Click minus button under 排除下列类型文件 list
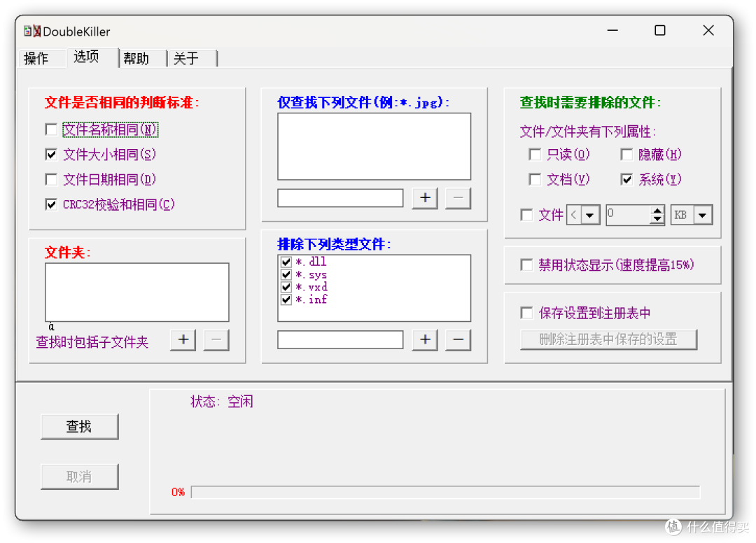This screenshot has height=543, width=756. tap(458, 340)
